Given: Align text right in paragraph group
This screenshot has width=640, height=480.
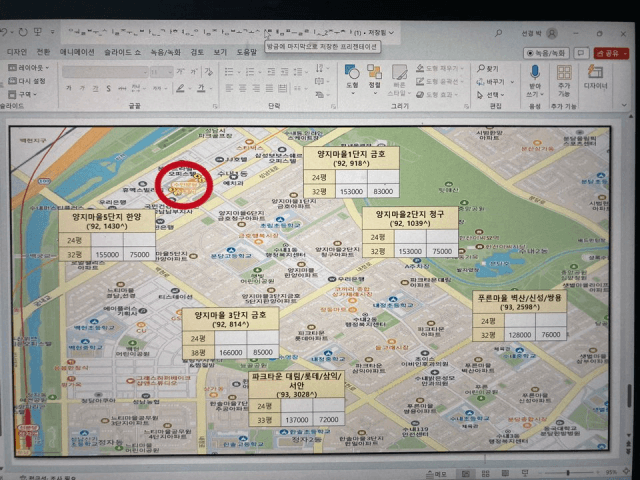Looking at the screenshot, I should coord(256,88).
